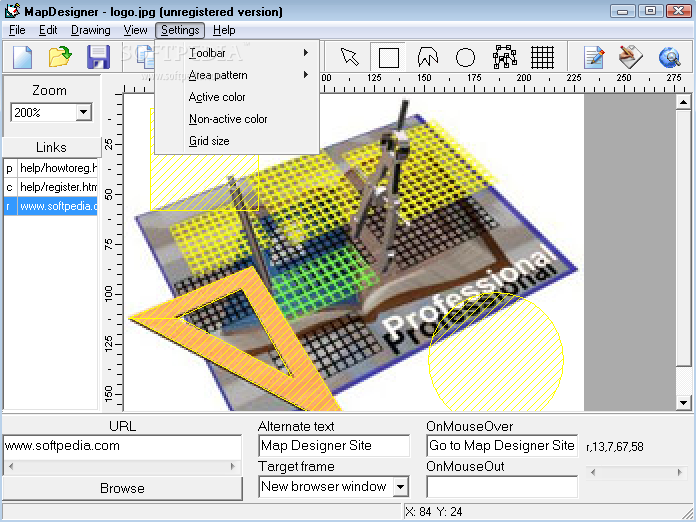This screenshot has height=522, width=696.
Task: Select the rectangle area tool
Action: 388,57
